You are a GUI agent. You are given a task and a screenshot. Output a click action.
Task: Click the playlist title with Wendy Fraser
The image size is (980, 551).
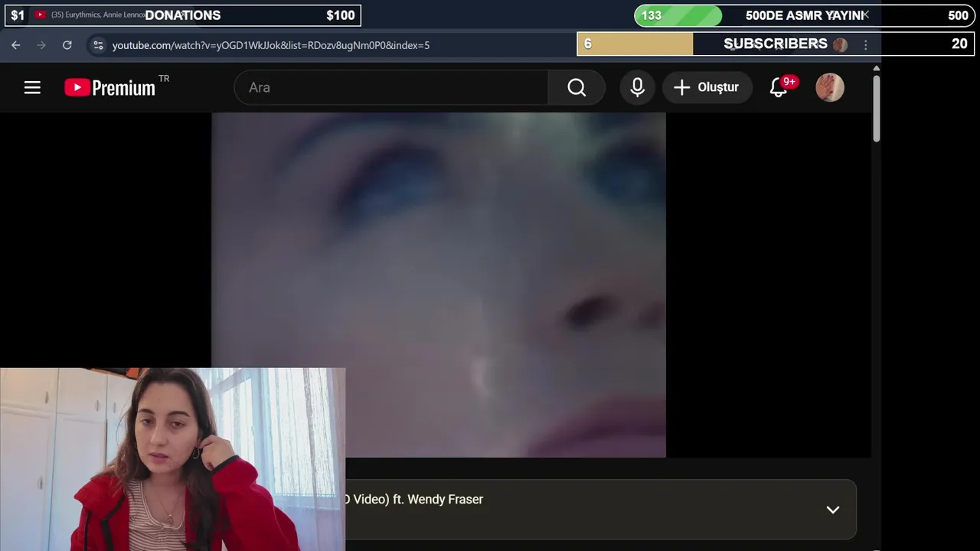414,499
